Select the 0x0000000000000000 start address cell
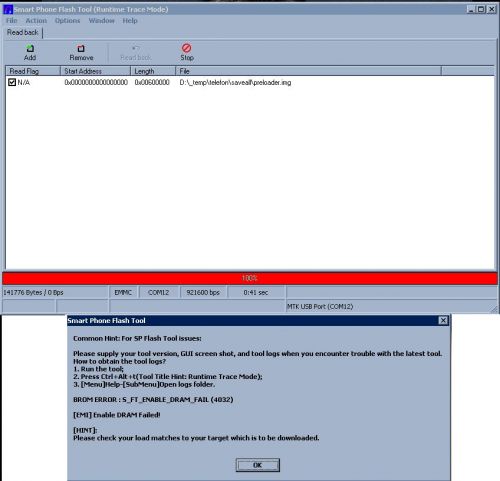Screen dimensions: 500x481 pyautogui.click(x=96, y=82)
